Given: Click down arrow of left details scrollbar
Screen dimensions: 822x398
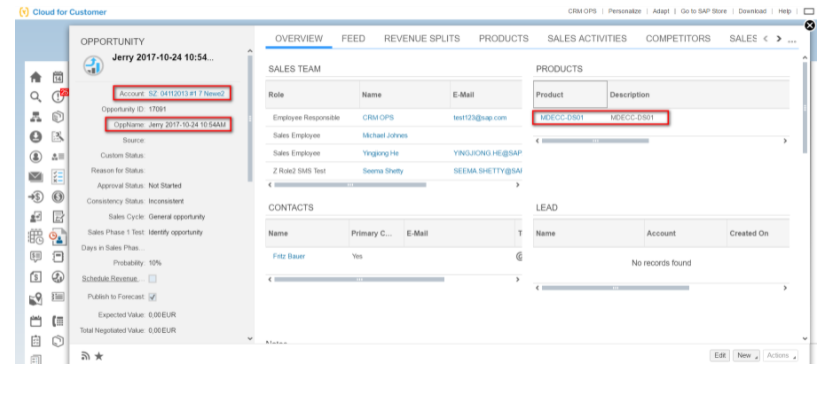Looking at the screenshot, I should (x=250, y=339).
